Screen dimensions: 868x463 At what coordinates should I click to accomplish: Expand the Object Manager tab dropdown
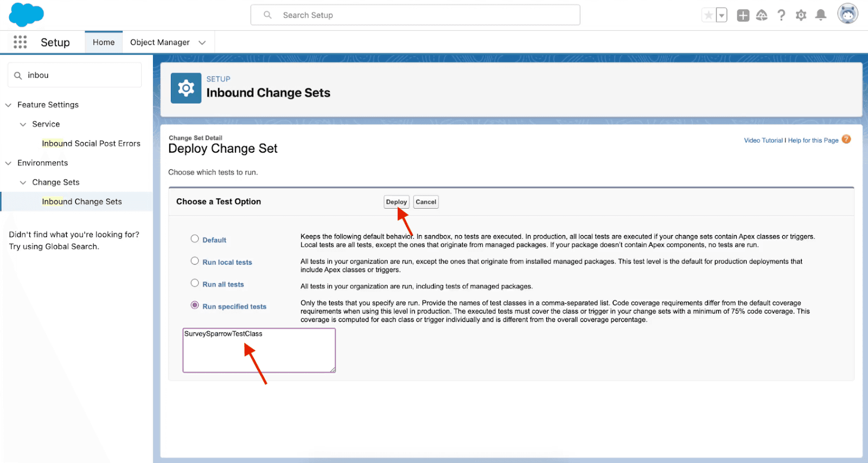(x=202, y=42)
